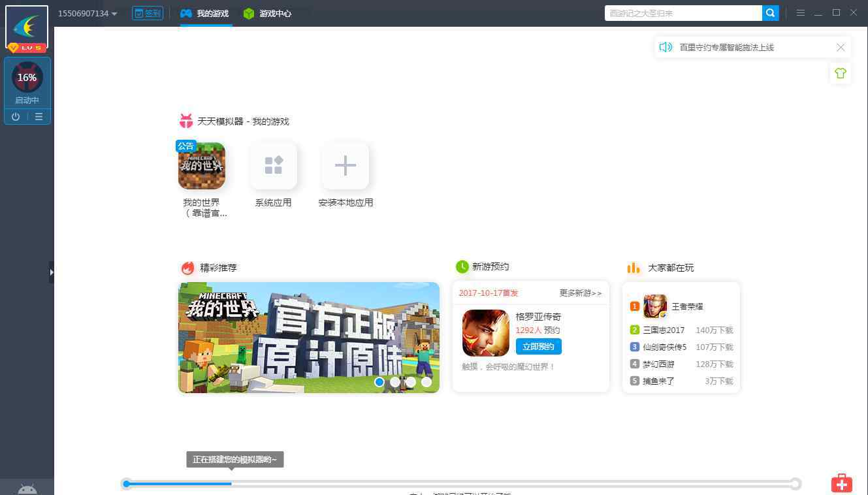Viewport: 868px width, 495px height.
Task: Click 天天模拟器 logo icon
Action: pos(186,121)
